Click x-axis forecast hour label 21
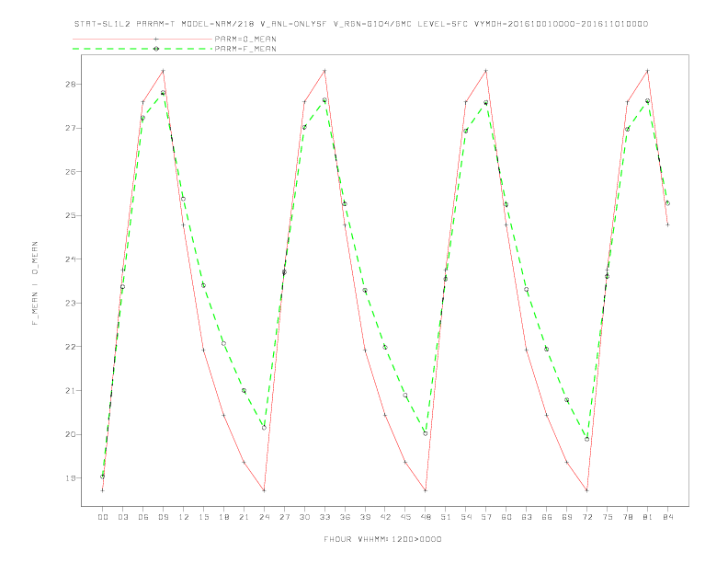Image resolution: width=728 pixels, height=563 pixels. pos(244,517)
